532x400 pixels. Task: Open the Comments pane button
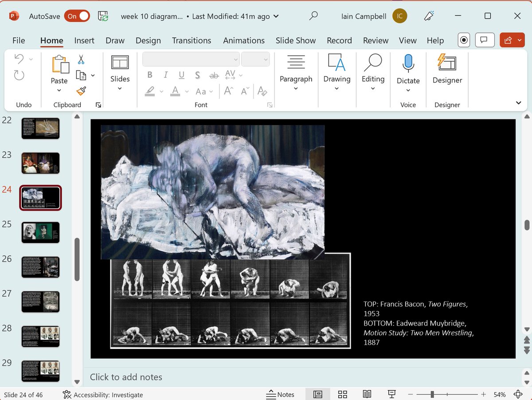tap(485, 40)
